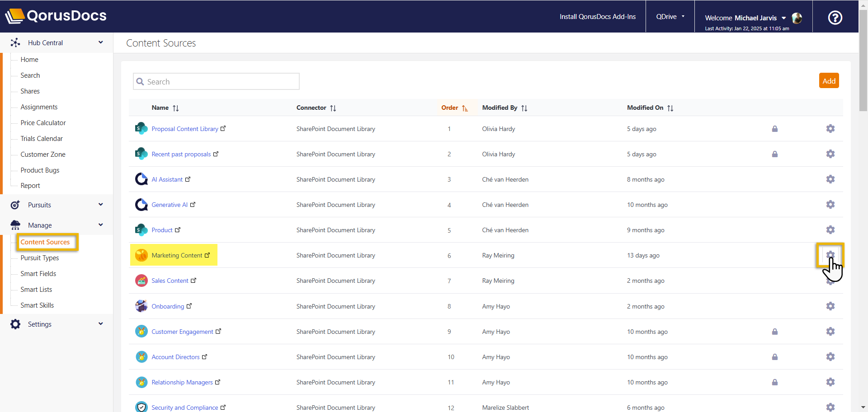The image size is (868, 412).
Task: Click lock icon on Relationship Managers row
Action: pyautogui.click(x=774, y=382)
